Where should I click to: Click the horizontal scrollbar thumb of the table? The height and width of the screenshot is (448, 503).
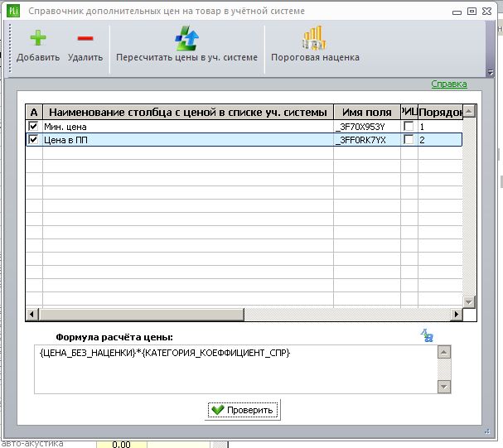(141, 315)
